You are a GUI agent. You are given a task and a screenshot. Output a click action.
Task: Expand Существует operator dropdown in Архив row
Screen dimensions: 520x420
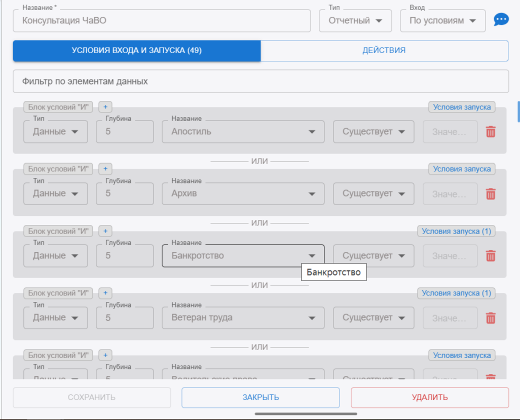click(374, 194)
